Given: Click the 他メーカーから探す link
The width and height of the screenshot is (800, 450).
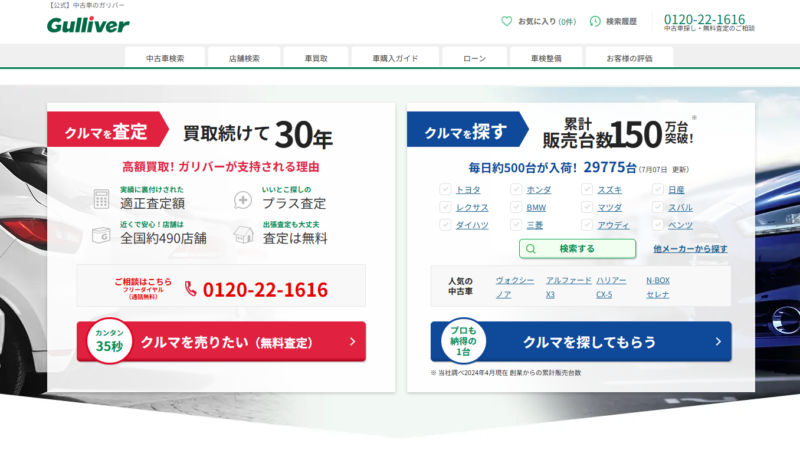Looking at the screenshot, I should [x=690, y=249].
